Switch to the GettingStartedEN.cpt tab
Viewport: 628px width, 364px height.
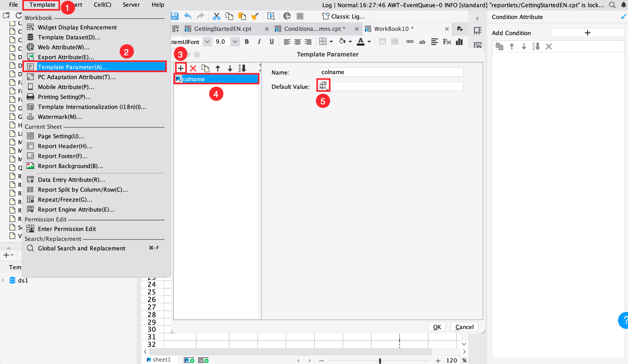[x=222, y=28]
